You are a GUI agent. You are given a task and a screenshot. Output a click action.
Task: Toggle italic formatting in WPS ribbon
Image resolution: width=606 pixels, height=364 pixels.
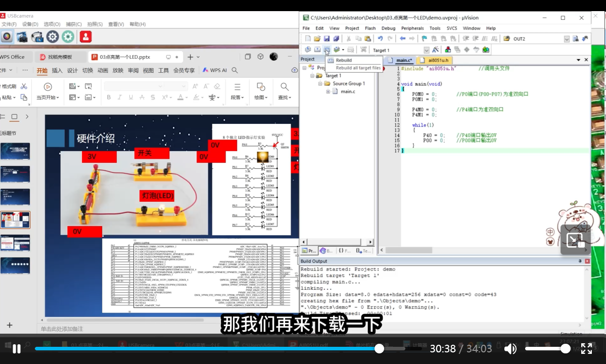pos(119,98)
